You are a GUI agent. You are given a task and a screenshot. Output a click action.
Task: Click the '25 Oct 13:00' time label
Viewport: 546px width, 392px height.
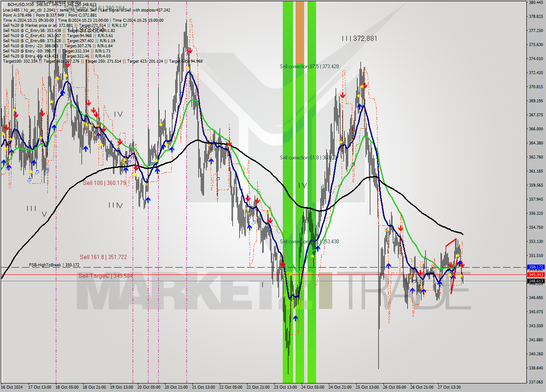[x=367, y=387]
